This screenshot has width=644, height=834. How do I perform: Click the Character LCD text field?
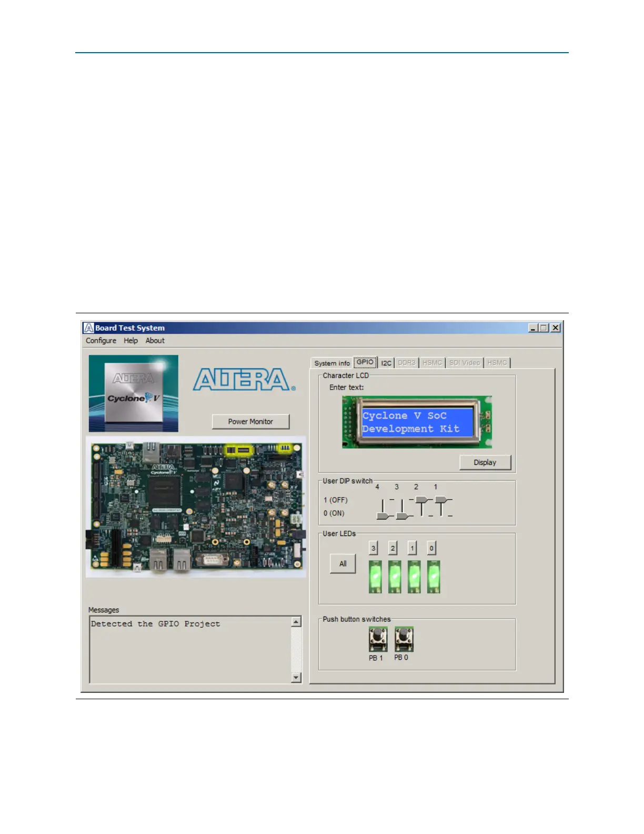417,422
